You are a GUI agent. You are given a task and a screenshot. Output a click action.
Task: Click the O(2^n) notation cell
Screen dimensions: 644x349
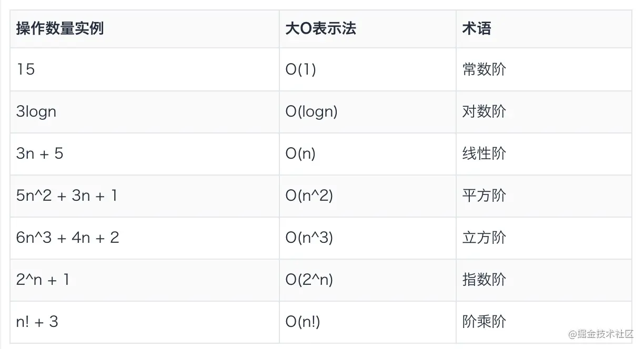click(368, 280)
